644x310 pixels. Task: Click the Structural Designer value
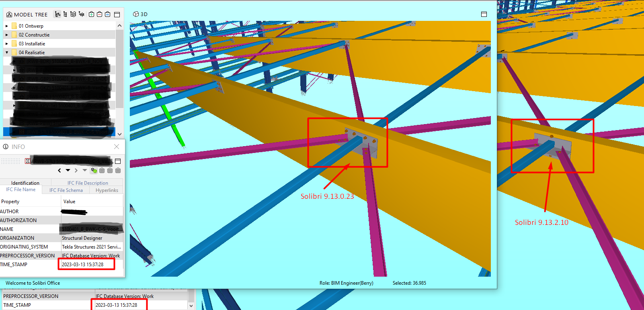pos(82,238)
